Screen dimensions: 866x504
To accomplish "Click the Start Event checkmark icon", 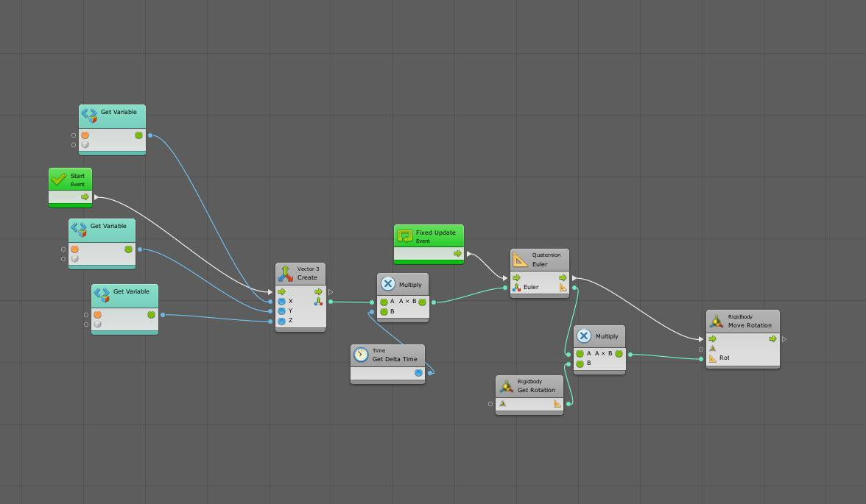I will click(x=59, y=180).
